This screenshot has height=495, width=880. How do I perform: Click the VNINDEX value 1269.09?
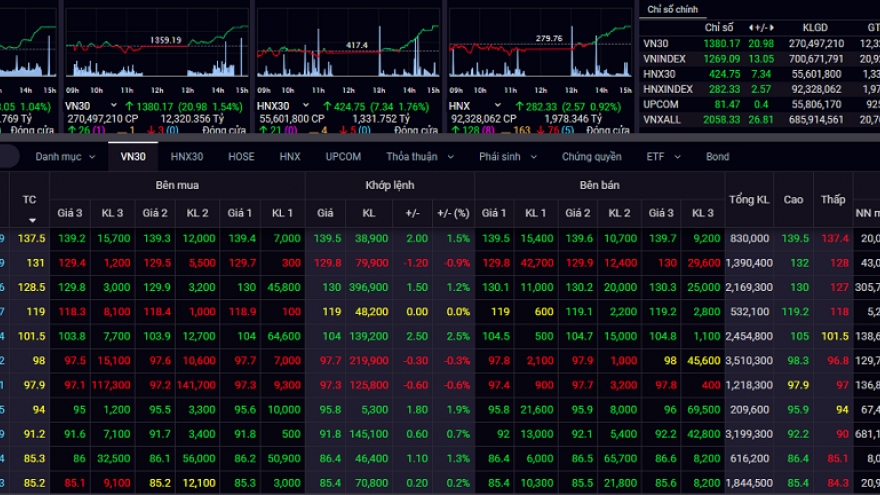pos(722,58)
